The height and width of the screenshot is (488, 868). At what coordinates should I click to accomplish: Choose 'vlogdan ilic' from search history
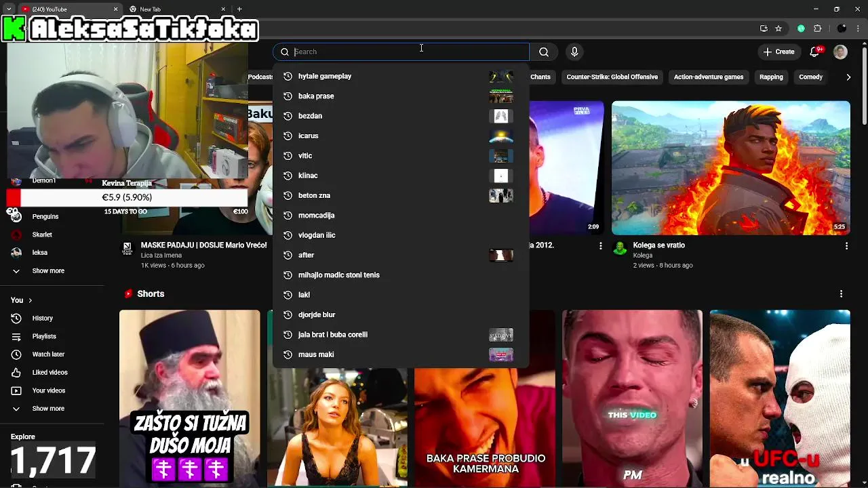pos(400,235)
